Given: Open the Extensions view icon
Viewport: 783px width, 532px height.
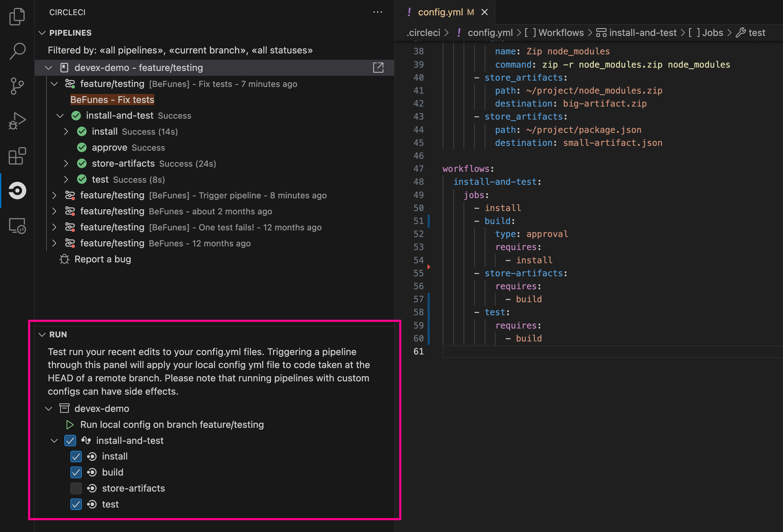Looking at the screenshot, I should [x=17, y=156].
